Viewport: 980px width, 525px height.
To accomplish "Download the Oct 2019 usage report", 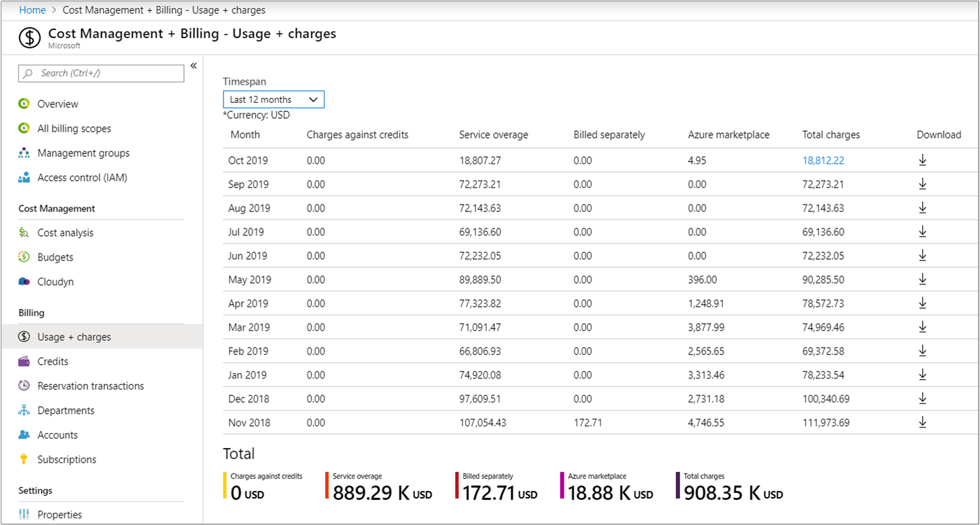I will tap(922, 160).
